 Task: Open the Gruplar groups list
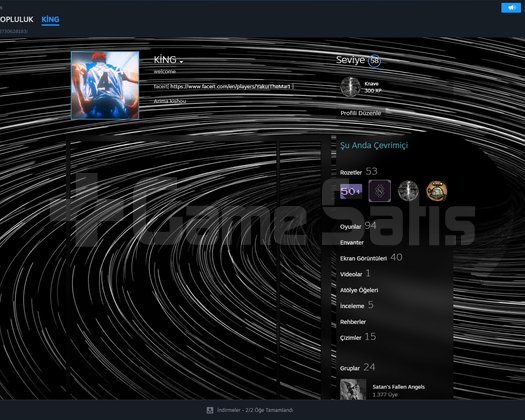point(350,368)
